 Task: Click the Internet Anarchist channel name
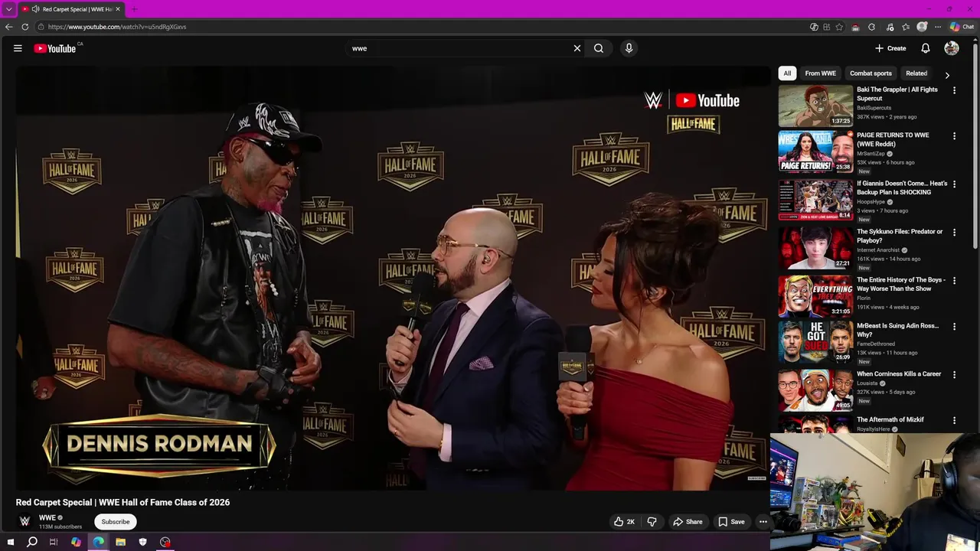coord(878,250)
